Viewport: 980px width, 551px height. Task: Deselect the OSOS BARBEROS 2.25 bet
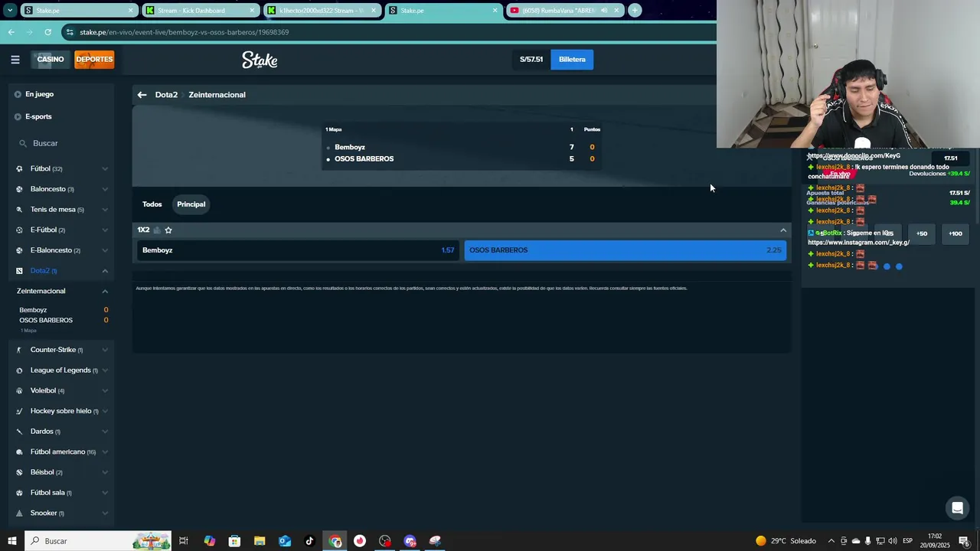pos(625,250)
